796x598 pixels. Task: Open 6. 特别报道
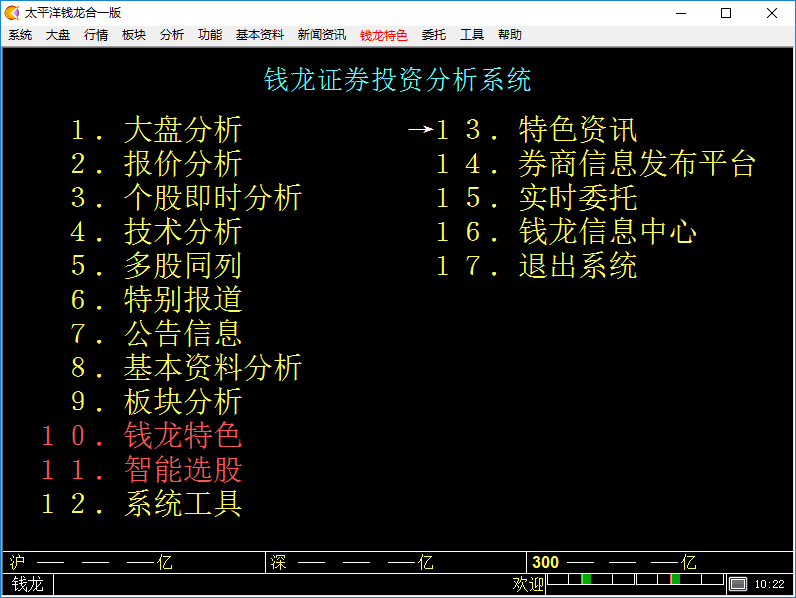[156, 300]
